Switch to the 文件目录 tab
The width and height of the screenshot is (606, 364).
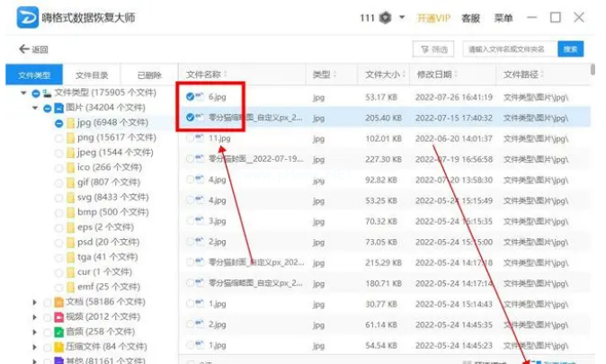click(x=92, y=75)
